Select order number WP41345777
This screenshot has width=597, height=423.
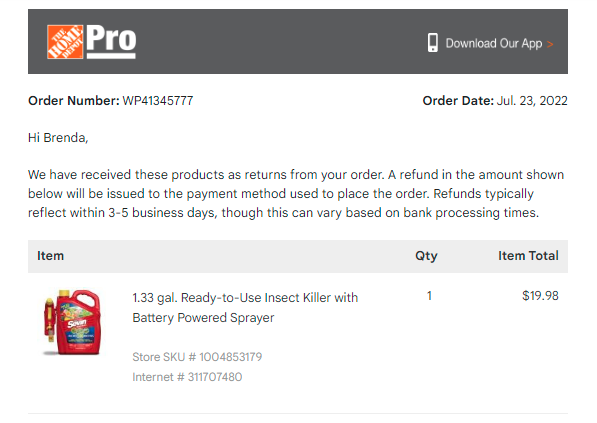[158, 101]
